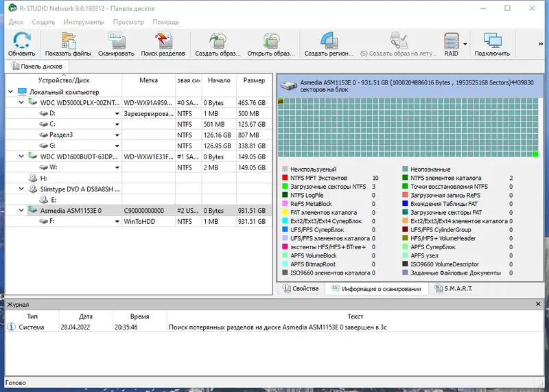The height and width of the screenshot is (392, 549).
Task: Collapse Локальный компьютер tree node
Action: (x=10, y=92)
